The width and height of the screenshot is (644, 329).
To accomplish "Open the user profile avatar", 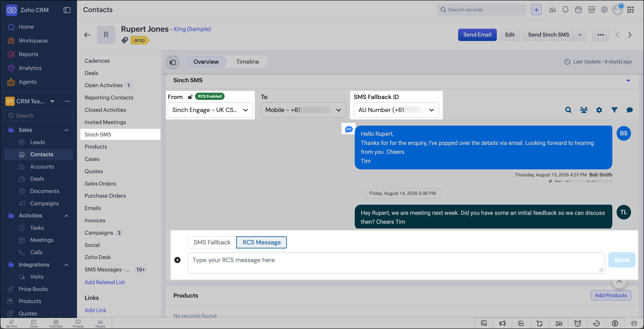I will [x=617, y=10].
